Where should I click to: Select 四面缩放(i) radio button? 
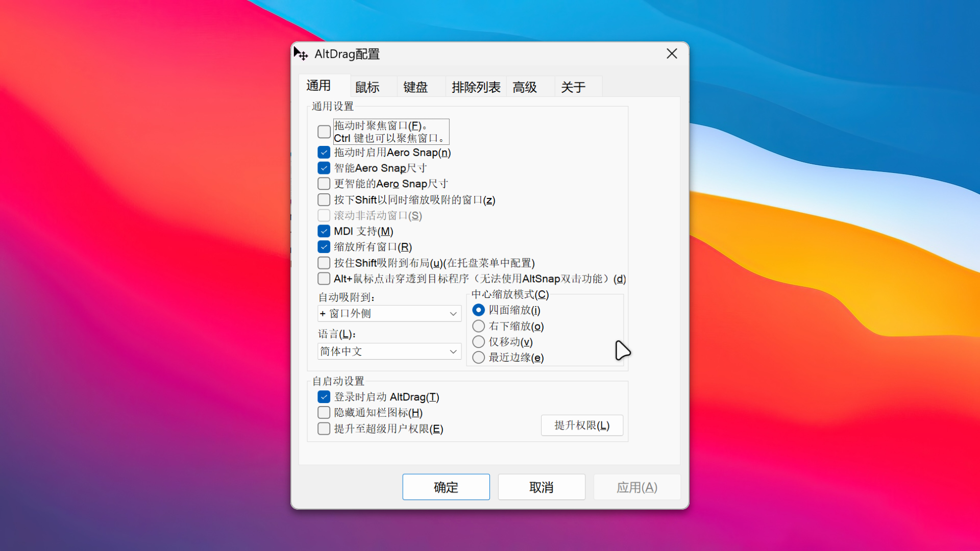tap(479, 310)
